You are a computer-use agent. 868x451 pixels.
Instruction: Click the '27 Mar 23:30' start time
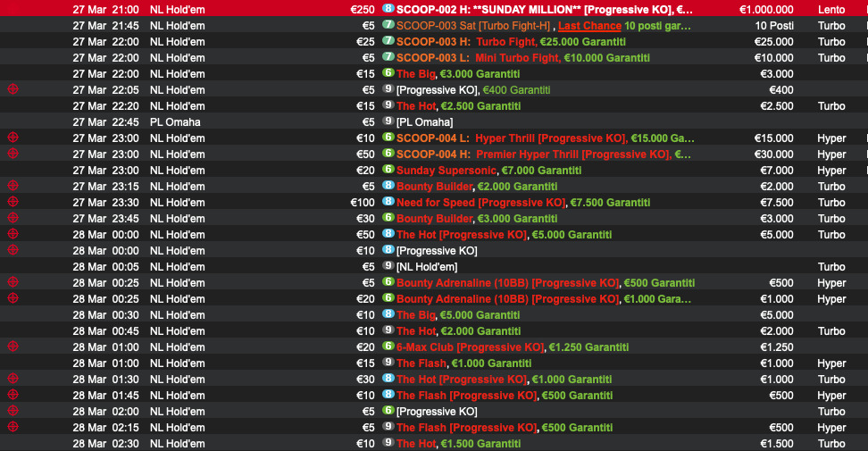click(105, 203)
